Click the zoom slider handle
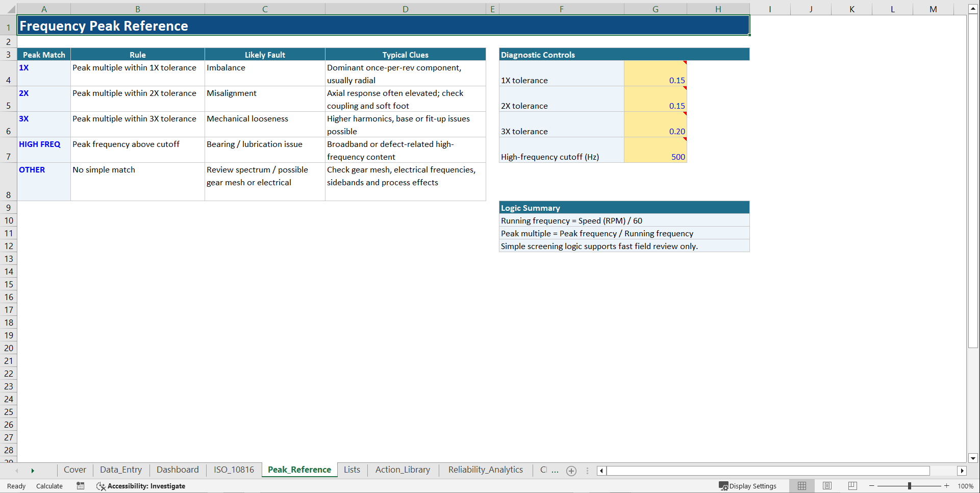The width and height of the screenshot is (980, 493). tap(910, 486)
